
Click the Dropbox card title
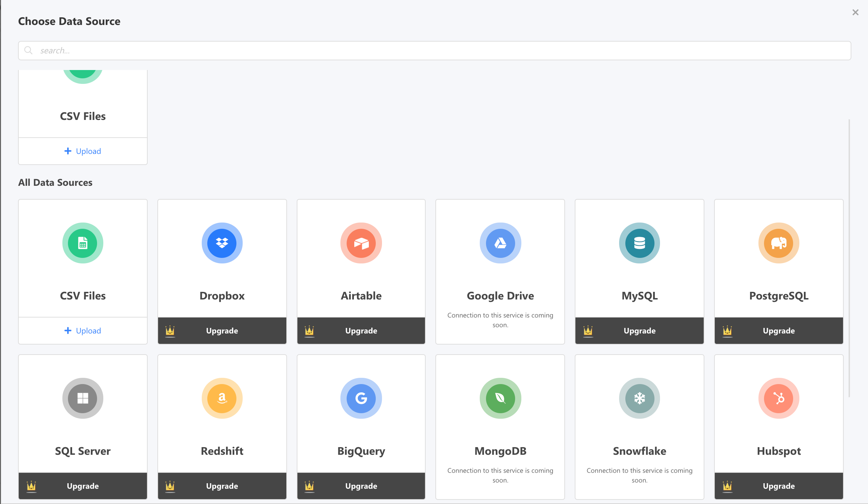[222, 296]
